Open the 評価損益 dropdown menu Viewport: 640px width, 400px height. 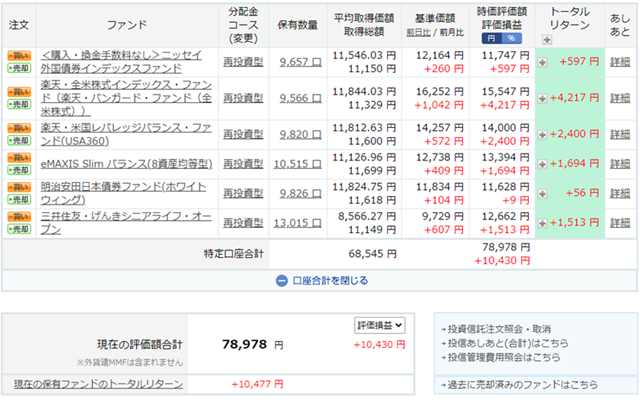379,325
